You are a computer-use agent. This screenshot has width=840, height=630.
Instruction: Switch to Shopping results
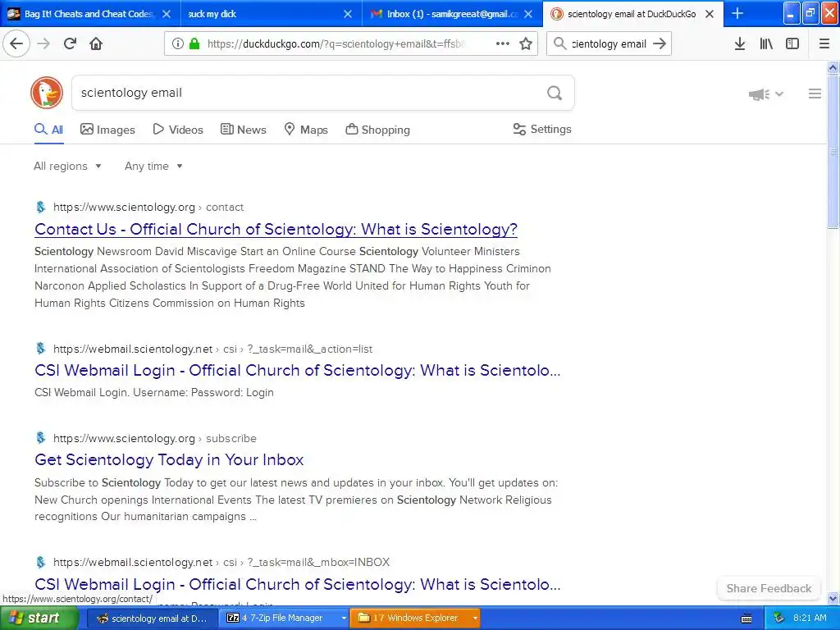[377, 130]
